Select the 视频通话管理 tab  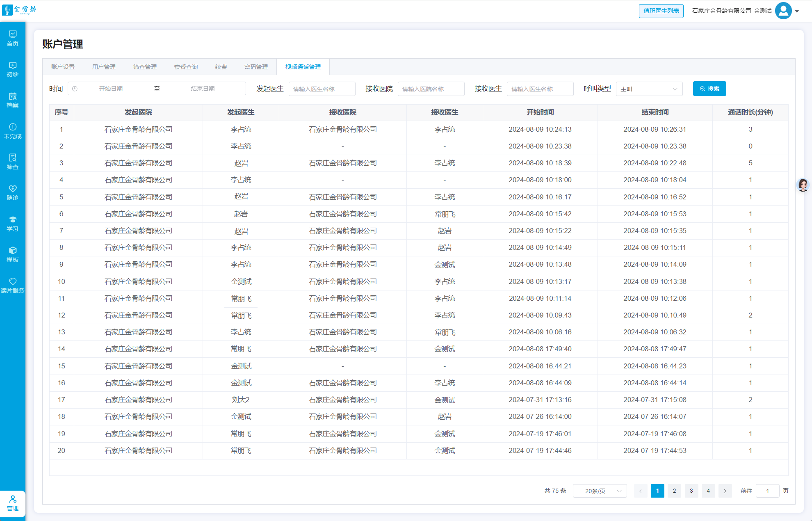pos(303,67)
